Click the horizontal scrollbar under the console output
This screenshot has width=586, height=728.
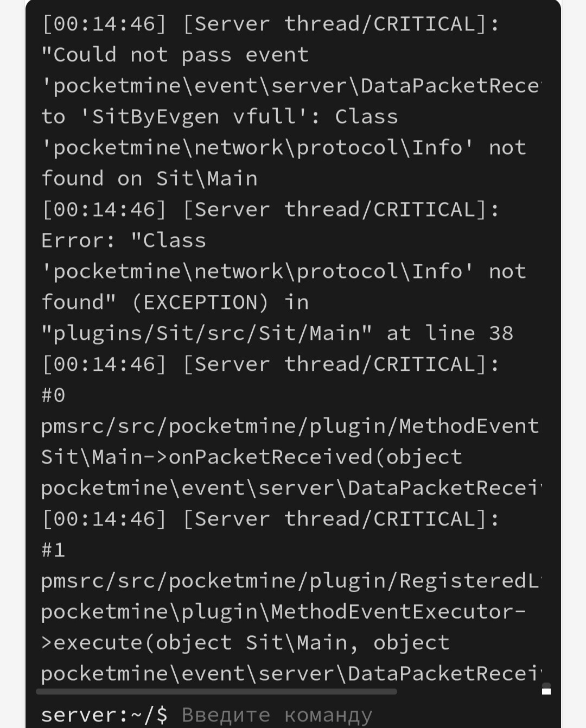pos(216,692)
